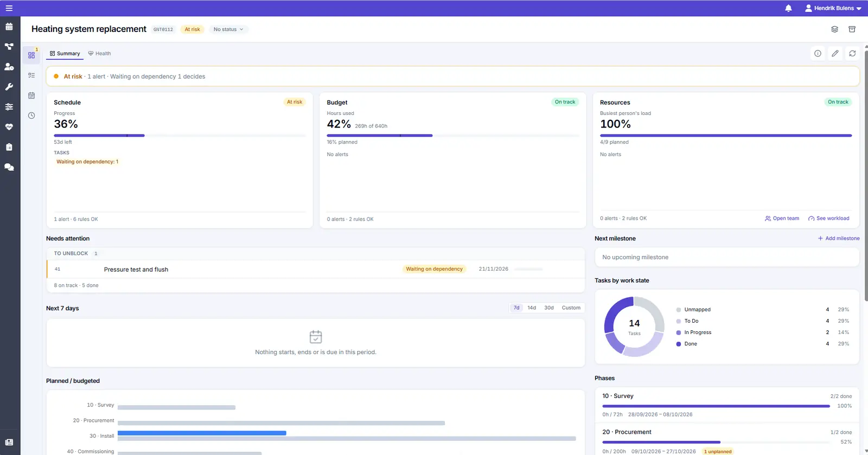Open the clock history side icon
868x455 pixels.
(31, 116)
